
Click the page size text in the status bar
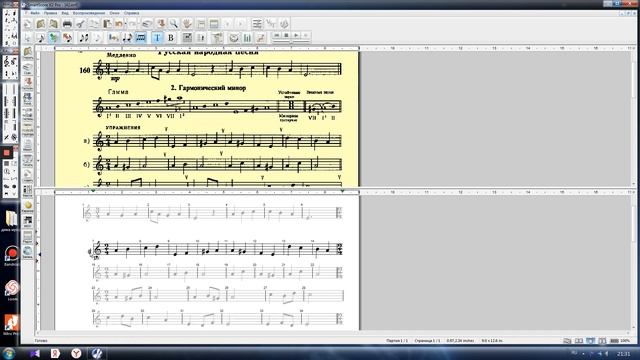[x=492, y=340]
